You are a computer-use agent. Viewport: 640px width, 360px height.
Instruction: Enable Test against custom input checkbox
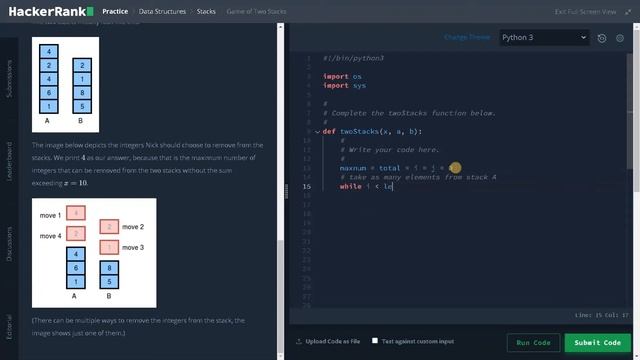[375, 340]
